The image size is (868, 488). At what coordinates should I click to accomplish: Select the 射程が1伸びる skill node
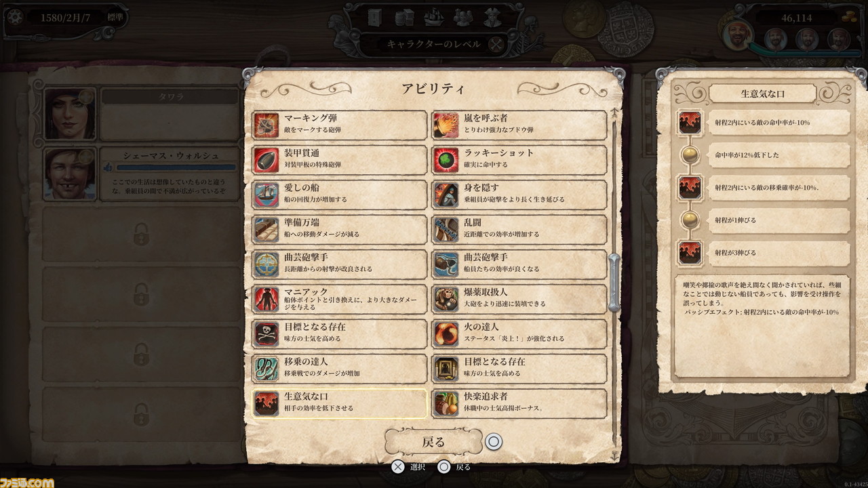click(691, 220)
